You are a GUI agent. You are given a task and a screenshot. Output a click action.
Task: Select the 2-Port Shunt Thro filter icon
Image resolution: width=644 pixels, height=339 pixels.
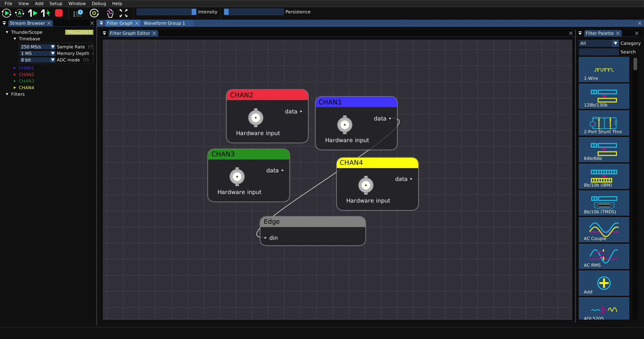604,123
